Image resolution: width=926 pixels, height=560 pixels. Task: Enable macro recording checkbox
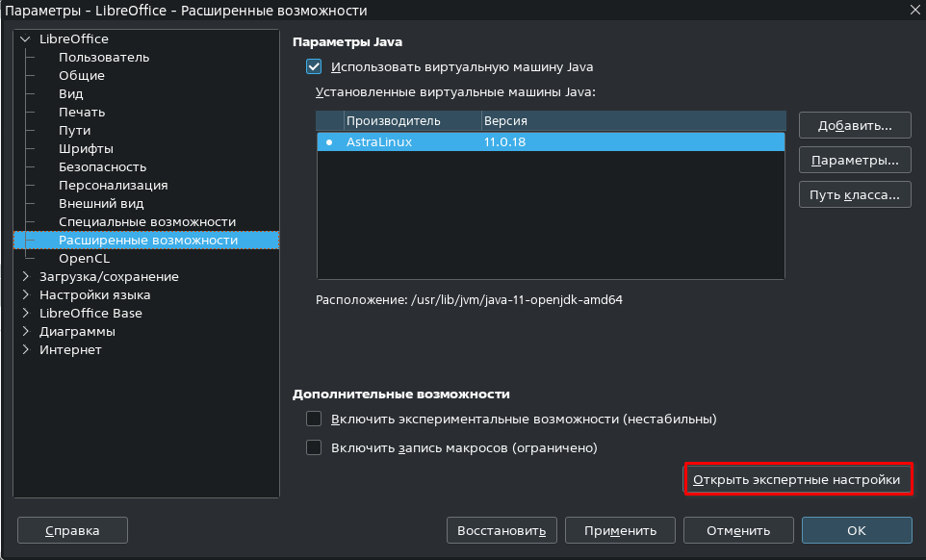(313, 447)
